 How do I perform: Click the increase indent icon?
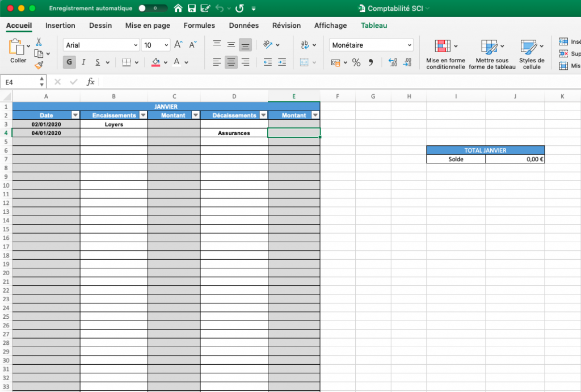click(x=281, y=62)
